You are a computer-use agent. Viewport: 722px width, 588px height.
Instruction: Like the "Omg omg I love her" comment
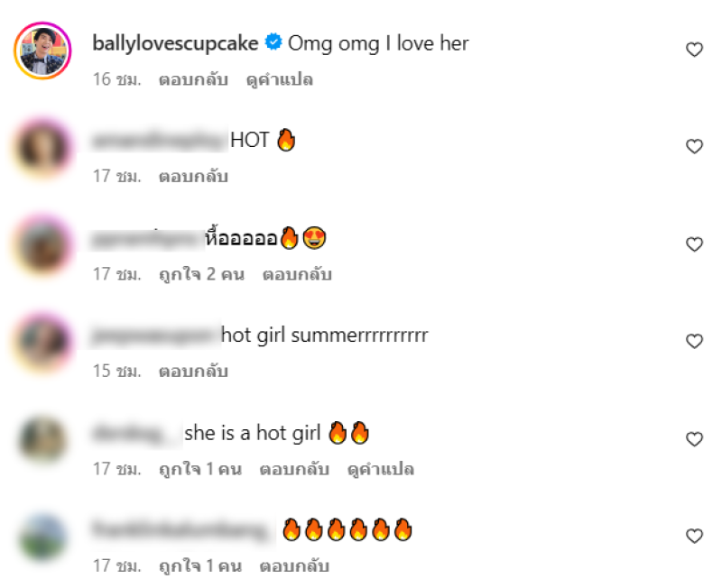(694, 50)
